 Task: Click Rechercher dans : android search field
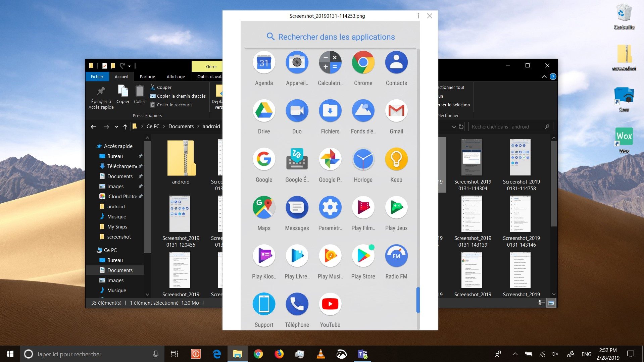tap(510, 127)
